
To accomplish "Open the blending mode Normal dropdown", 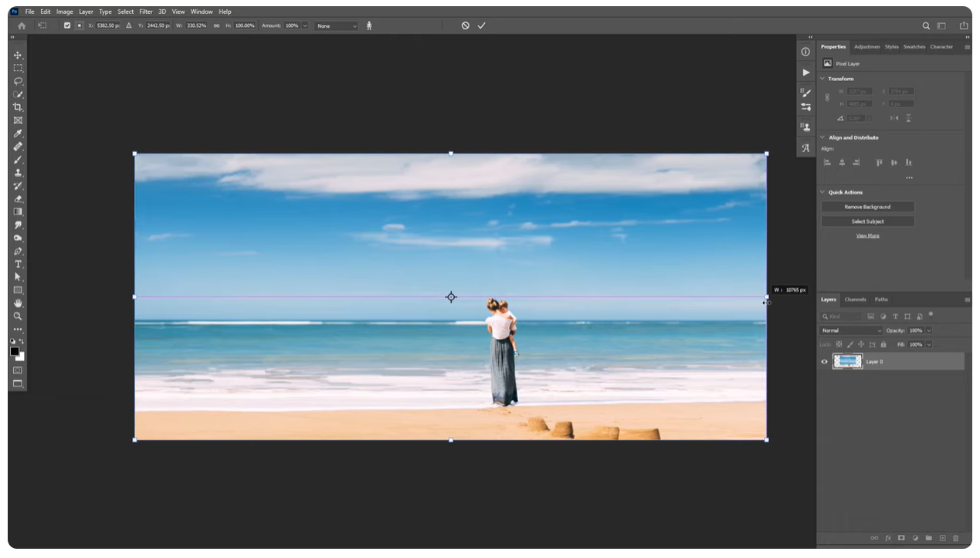I will pos(850,330).
